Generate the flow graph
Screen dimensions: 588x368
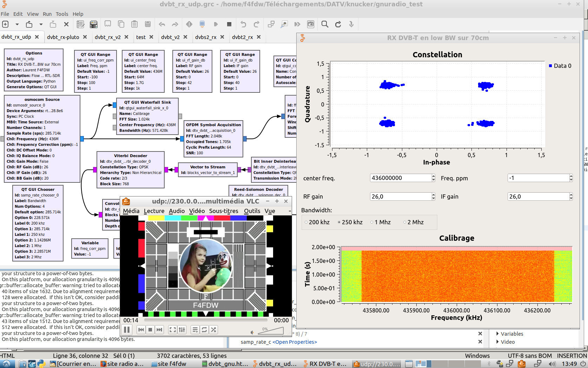click(202, 24)
